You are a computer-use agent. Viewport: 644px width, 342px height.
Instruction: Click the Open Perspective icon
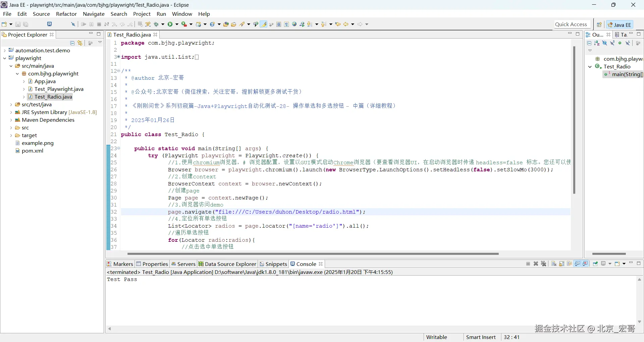pos(599,24)
